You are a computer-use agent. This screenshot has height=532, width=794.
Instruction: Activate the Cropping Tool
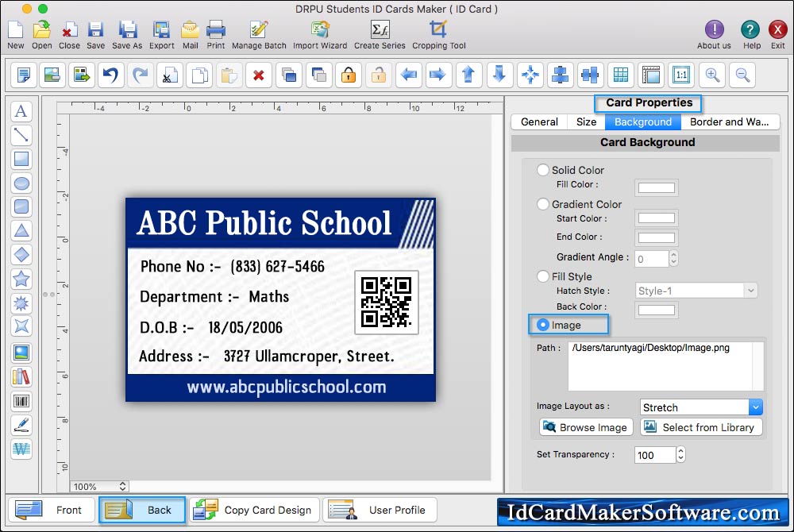[438, 35]
